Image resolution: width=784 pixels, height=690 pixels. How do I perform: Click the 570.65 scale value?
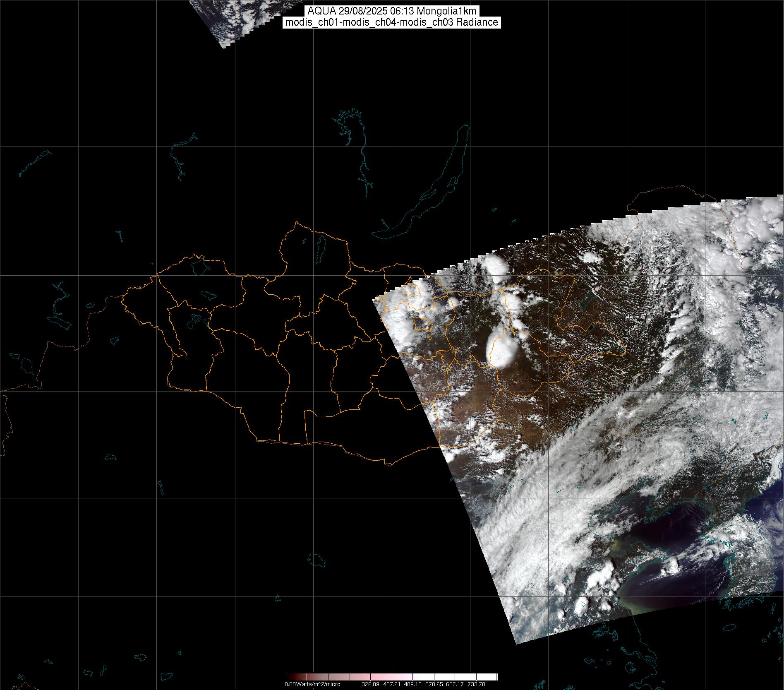coord(434,685)
